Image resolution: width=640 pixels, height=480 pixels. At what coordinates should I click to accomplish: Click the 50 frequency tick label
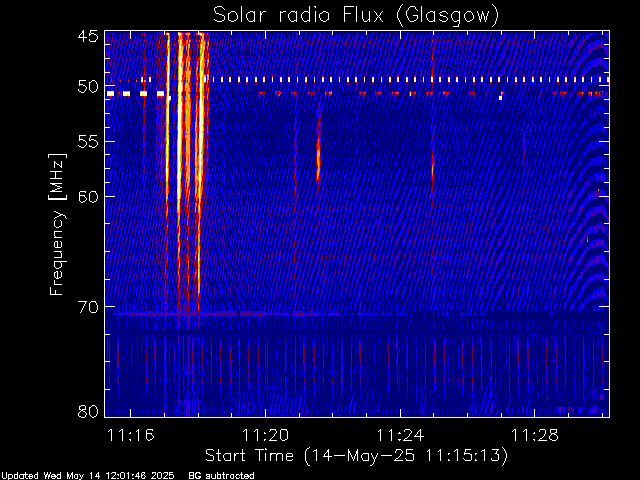click(x=88, y=87)
